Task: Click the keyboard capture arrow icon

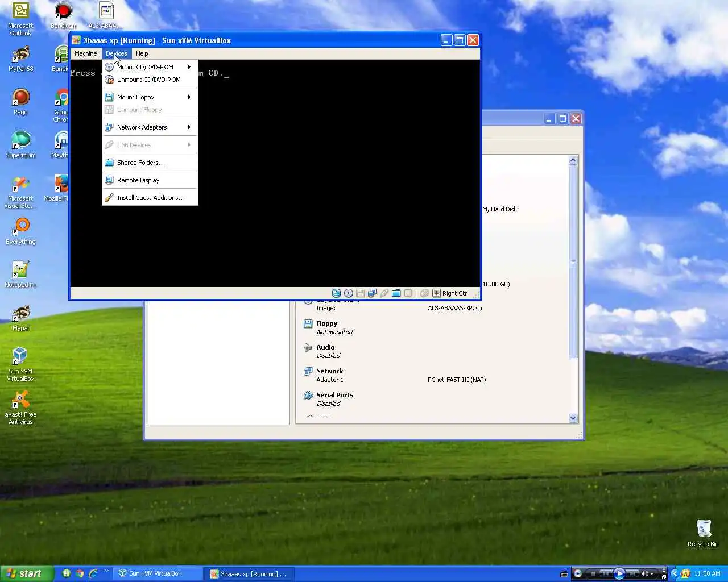Action: tap(436, 293)
